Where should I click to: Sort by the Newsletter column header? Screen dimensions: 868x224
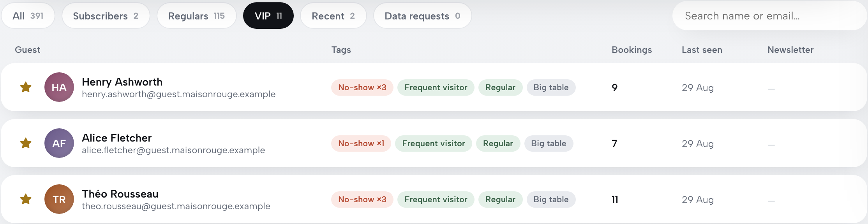point(790,50)
